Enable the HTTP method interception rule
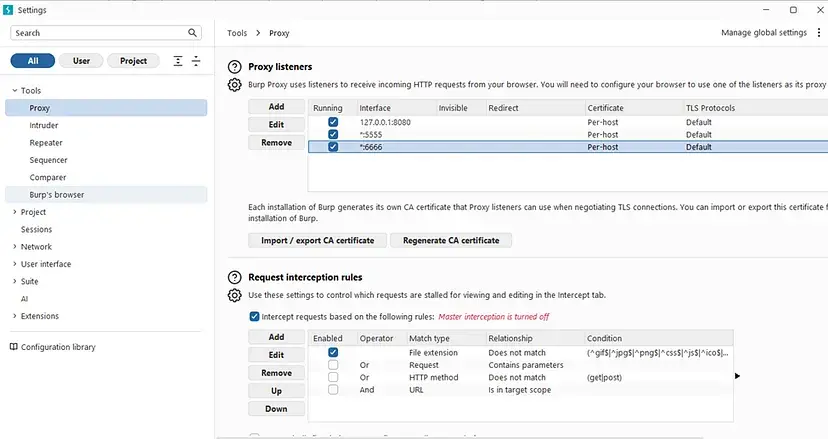 (333, 377)
